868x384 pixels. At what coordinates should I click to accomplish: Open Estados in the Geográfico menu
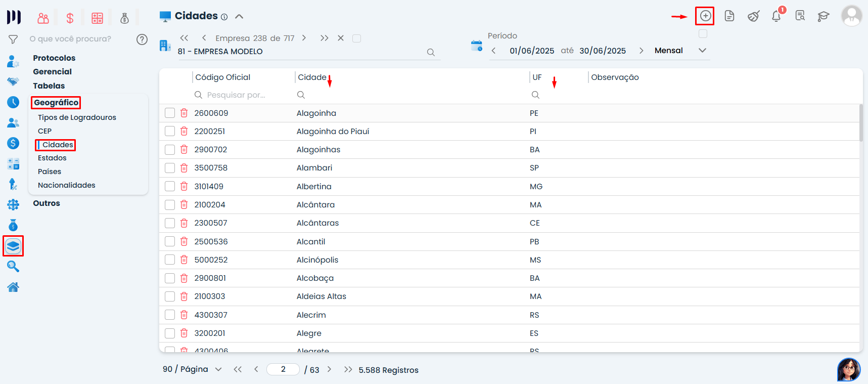point(52,158)
